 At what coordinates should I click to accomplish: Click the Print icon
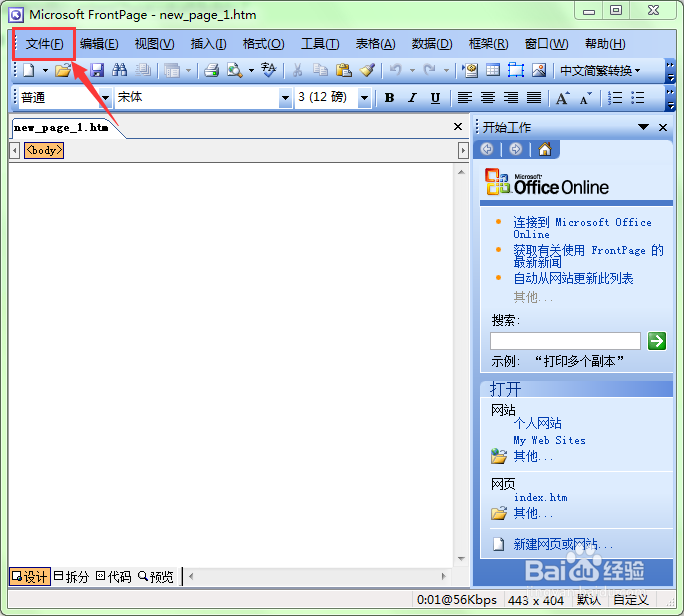[x=212, y=70]
